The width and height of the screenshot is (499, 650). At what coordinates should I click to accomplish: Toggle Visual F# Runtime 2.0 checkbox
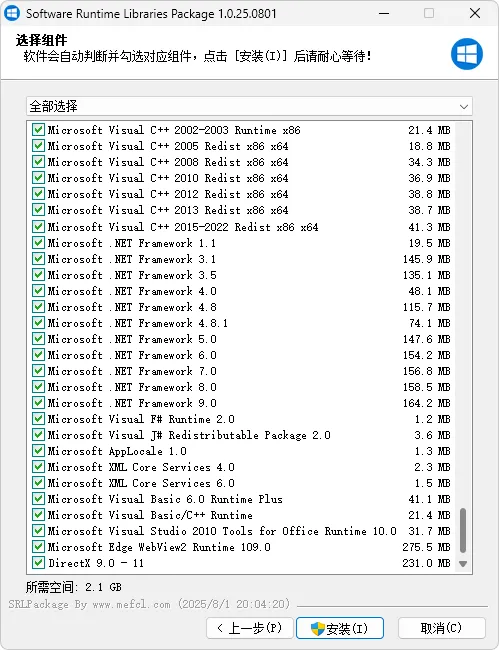38,419
